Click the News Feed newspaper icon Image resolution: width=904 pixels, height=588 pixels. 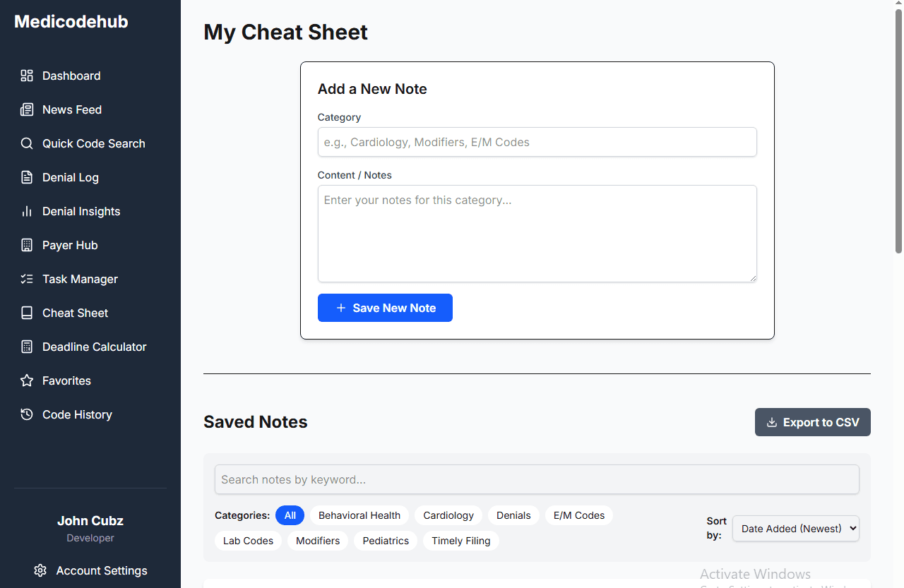(x=27, y=109)
